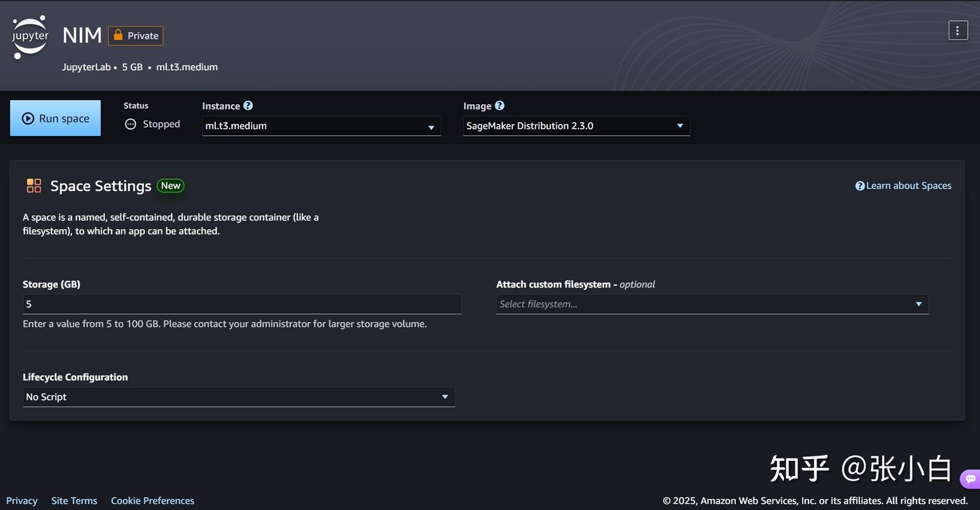
Task: Click the Amazon Web Services copyright text
Action: (815, 500)
